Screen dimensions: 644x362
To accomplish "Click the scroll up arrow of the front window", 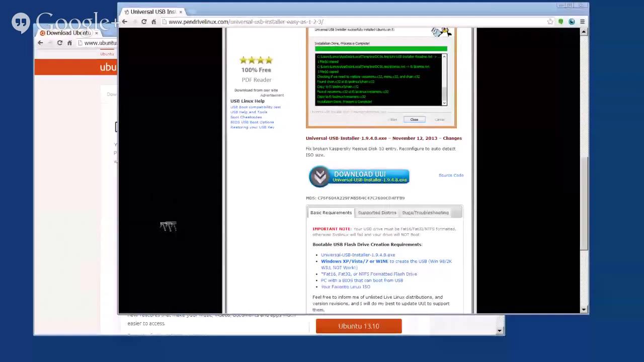I will coord(584,32).
